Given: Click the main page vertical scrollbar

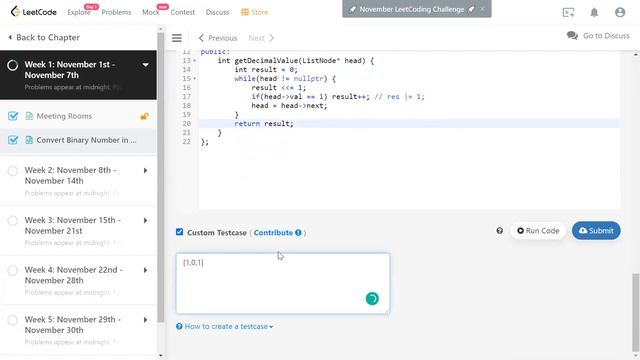Looking at the screenshot, I should 636,312.
